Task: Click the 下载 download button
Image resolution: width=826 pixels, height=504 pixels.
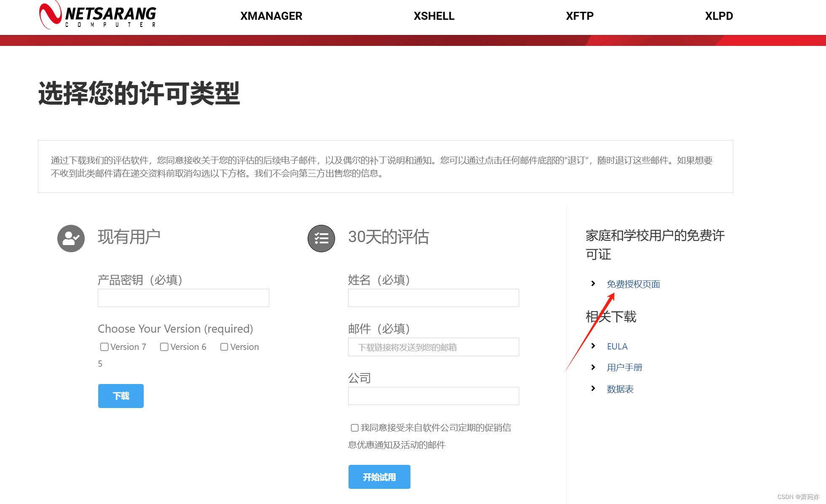Action: (121, 396)
